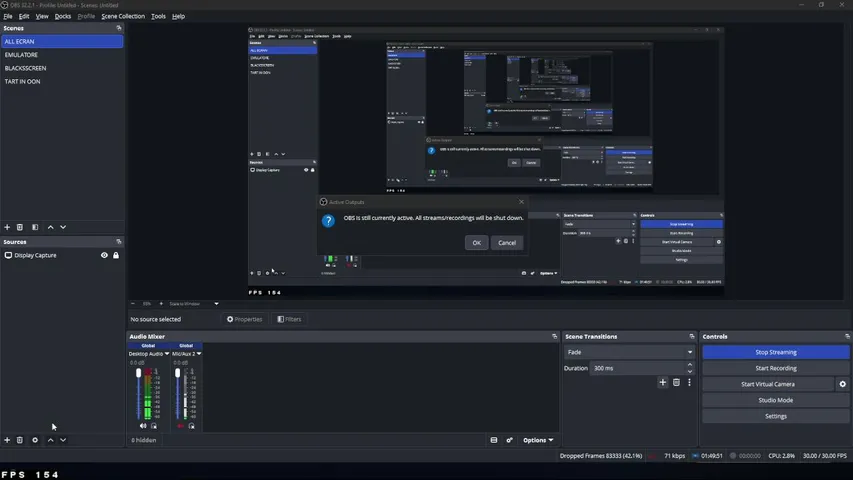Select the BLACKSCREEN scene

[62, 69]
